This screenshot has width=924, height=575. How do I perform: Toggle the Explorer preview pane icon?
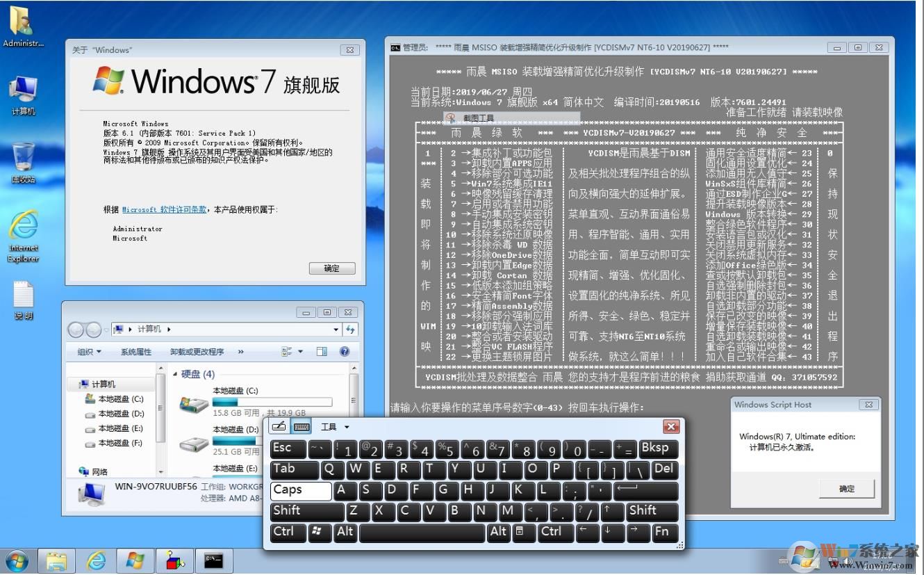point(322,352)
